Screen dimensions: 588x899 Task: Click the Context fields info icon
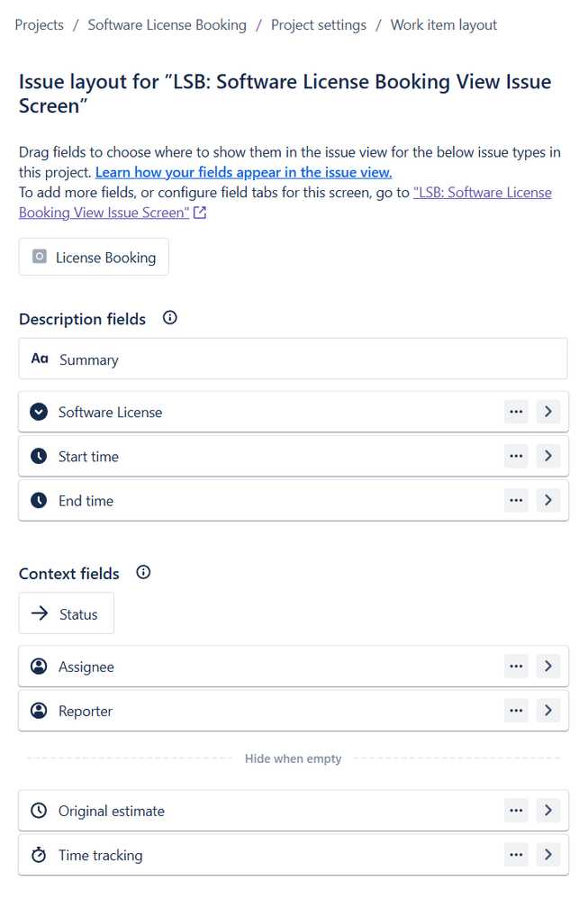coord(143,572)
